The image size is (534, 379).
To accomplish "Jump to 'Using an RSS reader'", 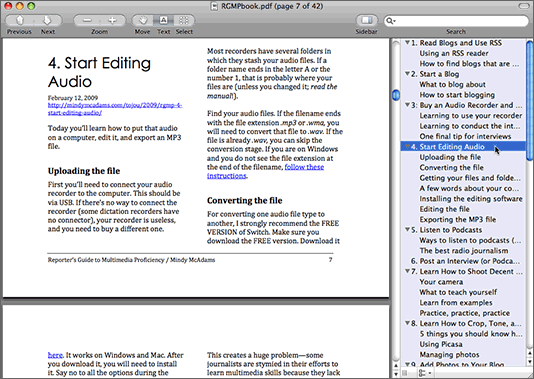I will (454, 53).
